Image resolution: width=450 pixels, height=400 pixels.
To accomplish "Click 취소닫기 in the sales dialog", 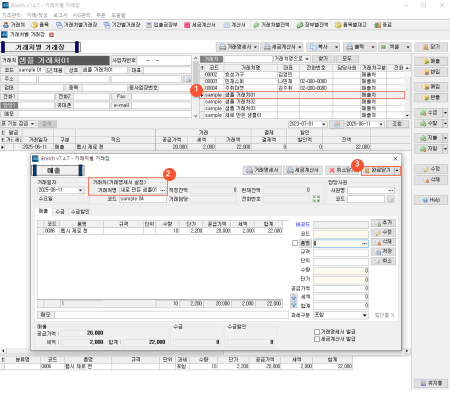I will click(x=342, y=170).
